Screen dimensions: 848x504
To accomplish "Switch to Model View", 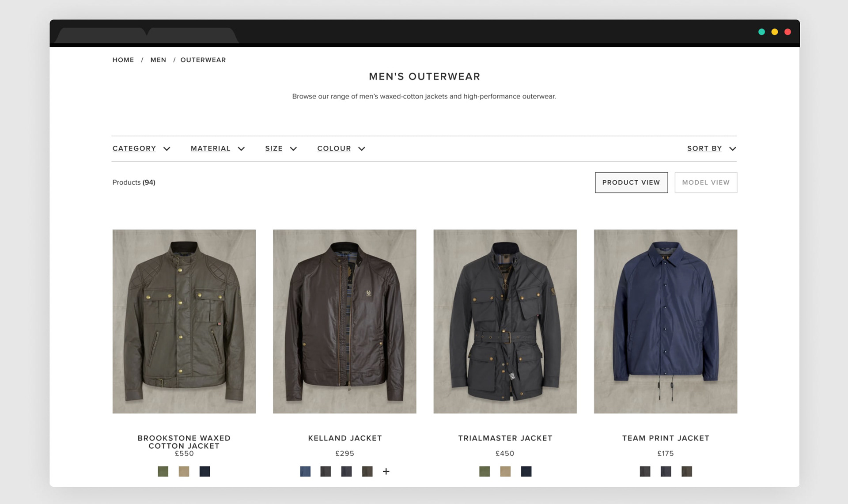I will 706,182.
